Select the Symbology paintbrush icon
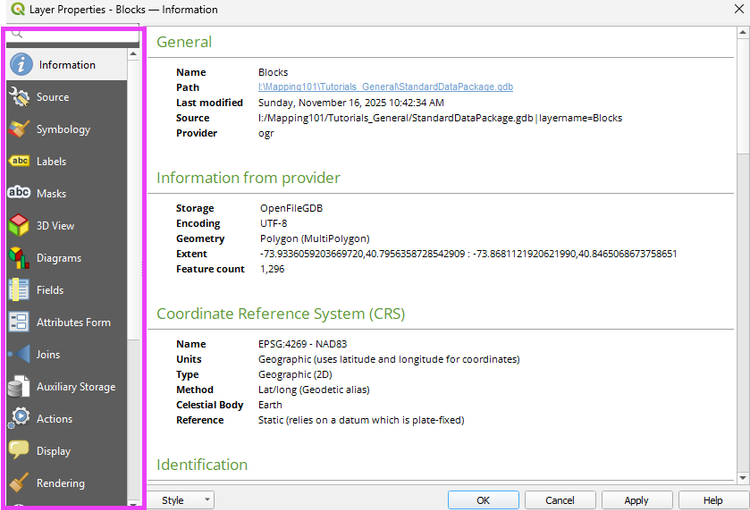750x510 pixels. (x=19, y=129)
